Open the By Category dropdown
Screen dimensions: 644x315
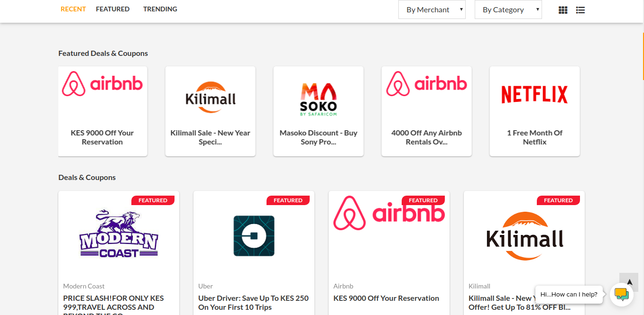(508, 9)
